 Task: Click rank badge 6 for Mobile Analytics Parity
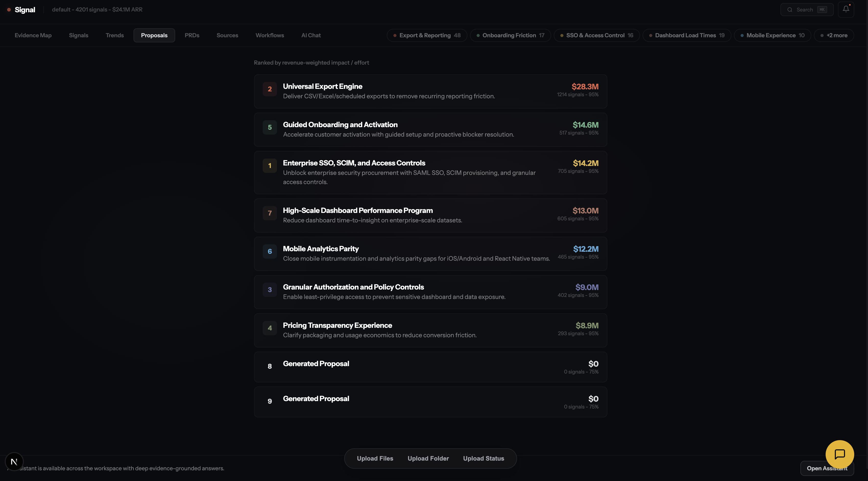click(270, 251)
